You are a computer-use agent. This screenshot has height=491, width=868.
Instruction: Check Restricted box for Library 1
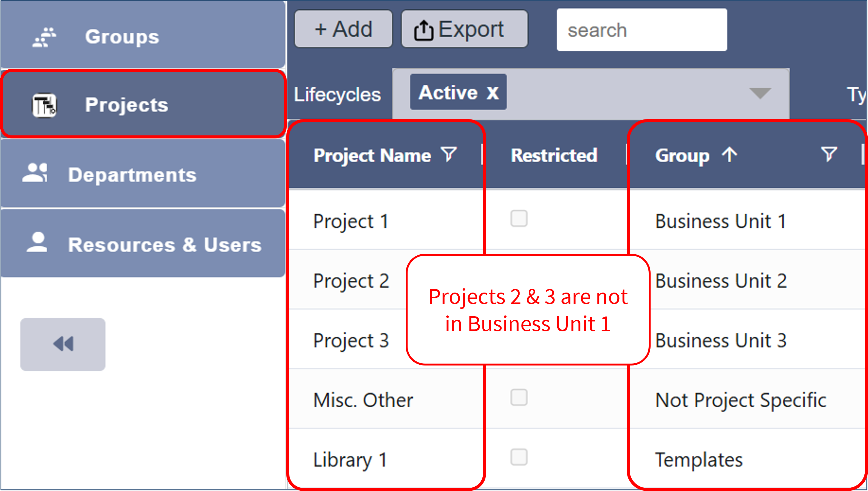point(519,457)
